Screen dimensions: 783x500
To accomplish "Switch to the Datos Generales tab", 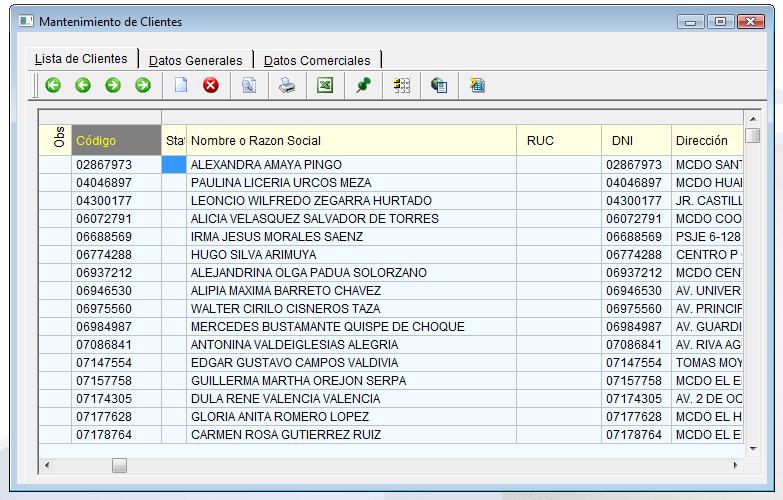I will point(195,60).
